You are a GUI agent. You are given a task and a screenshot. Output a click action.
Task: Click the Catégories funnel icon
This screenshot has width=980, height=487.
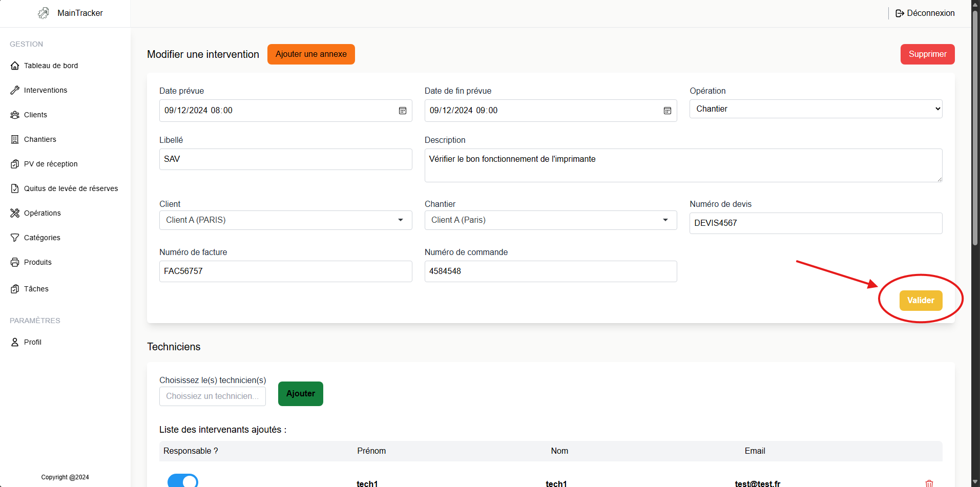tap(15, 238)
